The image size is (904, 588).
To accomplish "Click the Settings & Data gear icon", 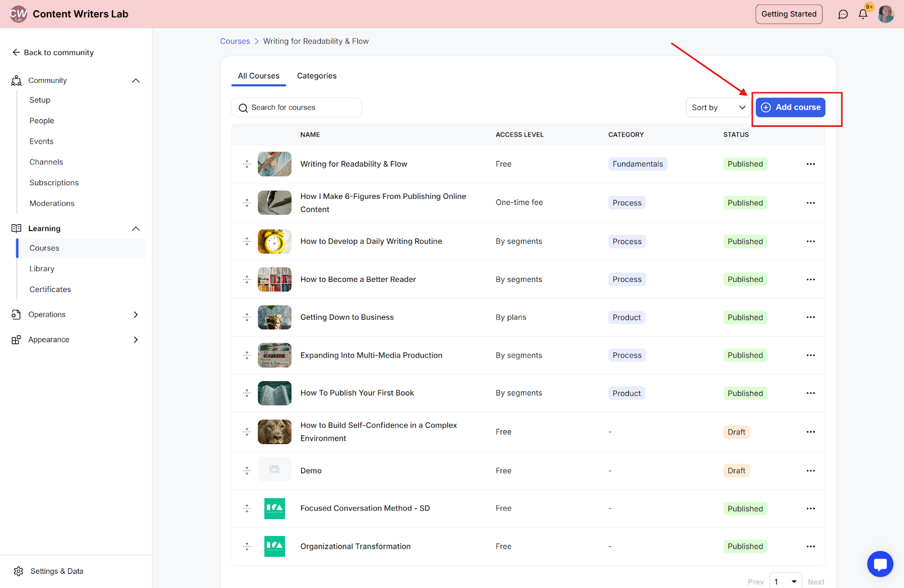I will (19, 571).
